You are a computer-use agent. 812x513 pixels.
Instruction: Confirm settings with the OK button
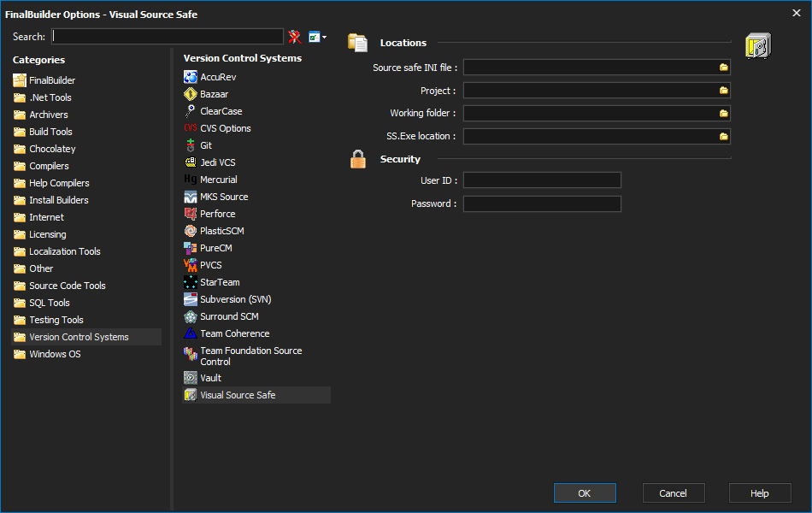585,493
